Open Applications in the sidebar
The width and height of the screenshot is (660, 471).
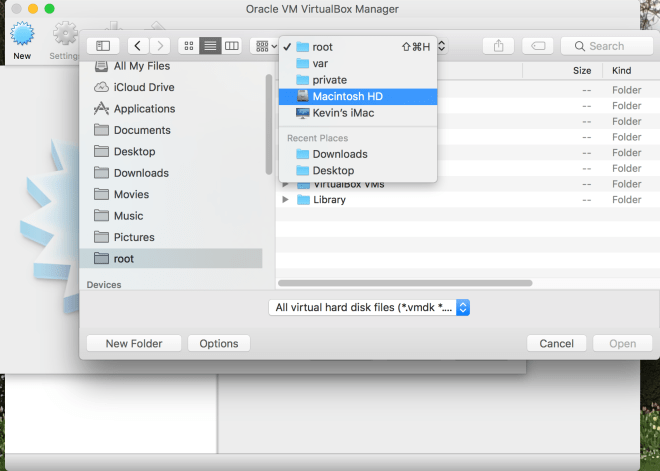point(144,109)
